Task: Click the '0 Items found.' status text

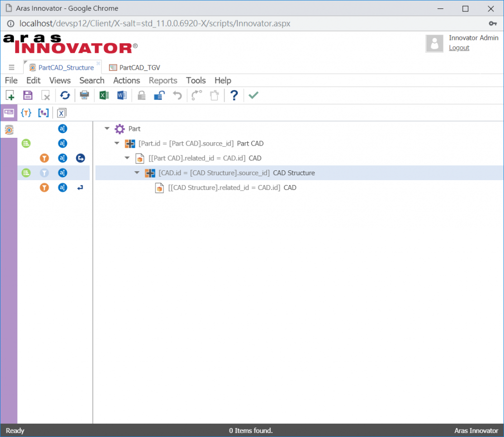Action: point(251,431)
